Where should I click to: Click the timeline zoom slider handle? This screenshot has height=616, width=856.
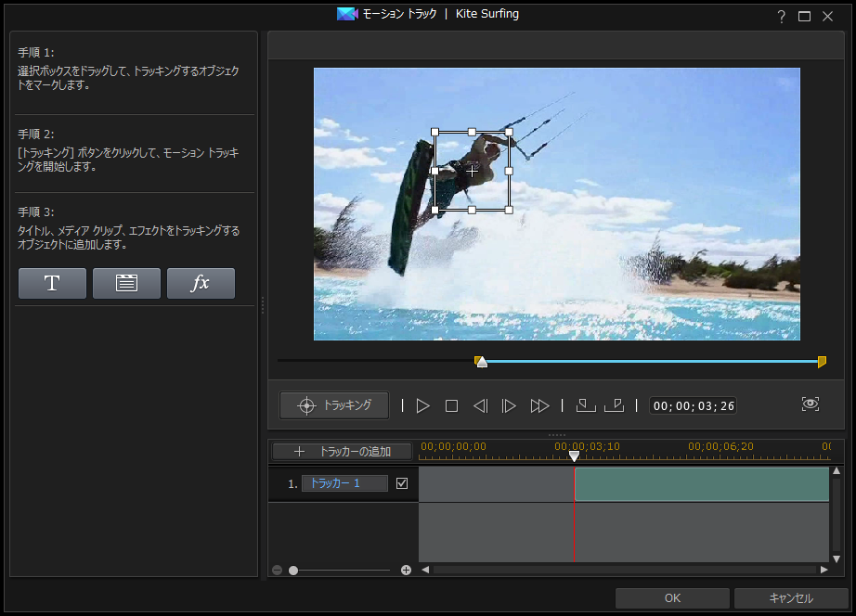(x=293, y=570)
